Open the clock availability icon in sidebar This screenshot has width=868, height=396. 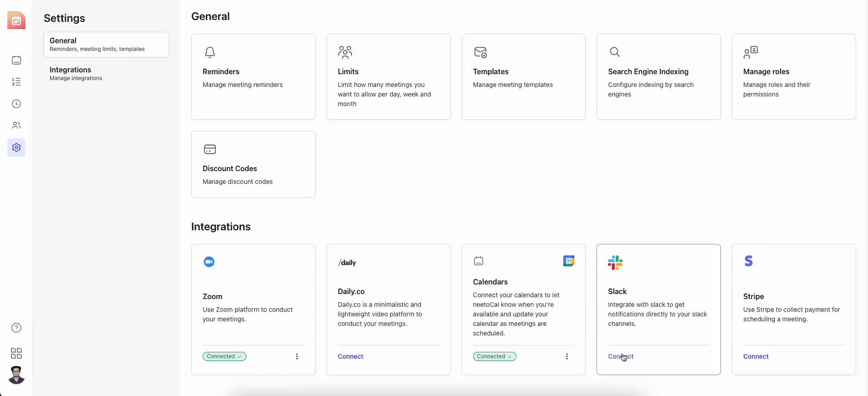(x=16, y=104)
